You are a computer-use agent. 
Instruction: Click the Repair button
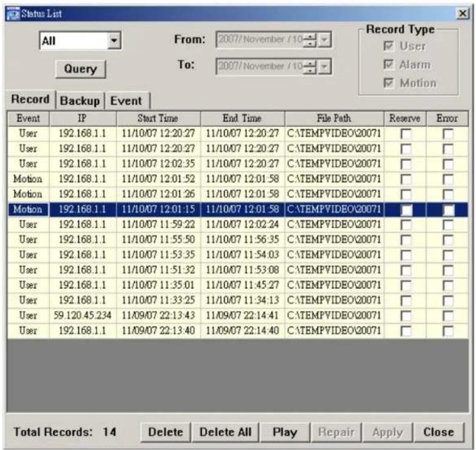tap(336, 432)
